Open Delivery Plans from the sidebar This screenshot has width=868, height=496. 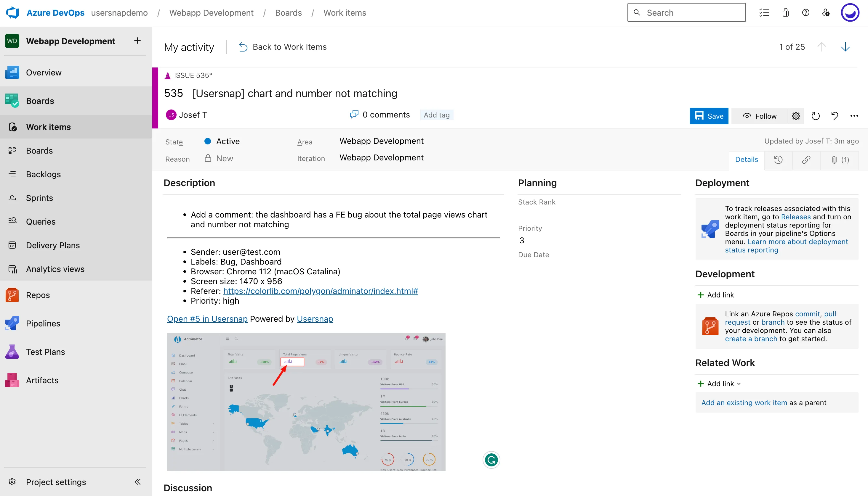[53, 245]
